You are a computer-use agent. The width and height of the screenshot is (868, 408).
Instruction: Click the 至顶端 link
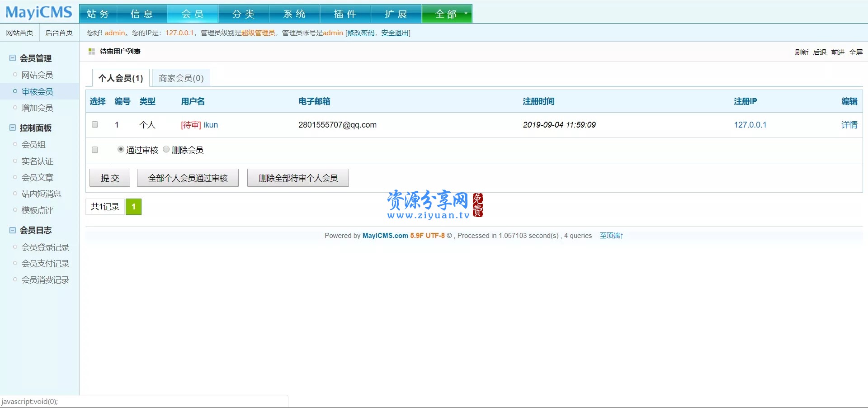[x=611, y=236]
